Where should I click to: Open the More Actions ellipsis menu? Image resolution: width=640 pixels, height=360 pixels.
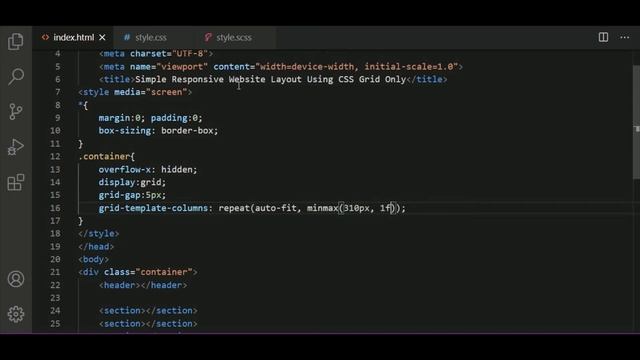624,37
